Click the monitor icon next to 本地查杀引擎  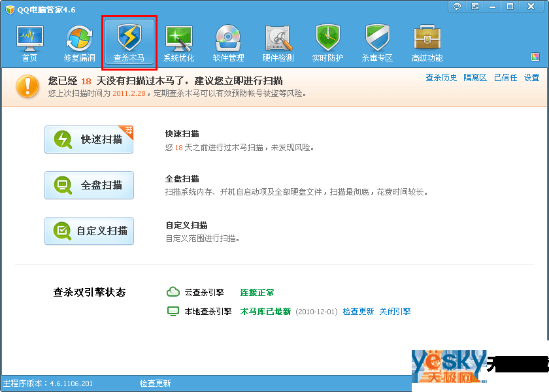(173, 311)
